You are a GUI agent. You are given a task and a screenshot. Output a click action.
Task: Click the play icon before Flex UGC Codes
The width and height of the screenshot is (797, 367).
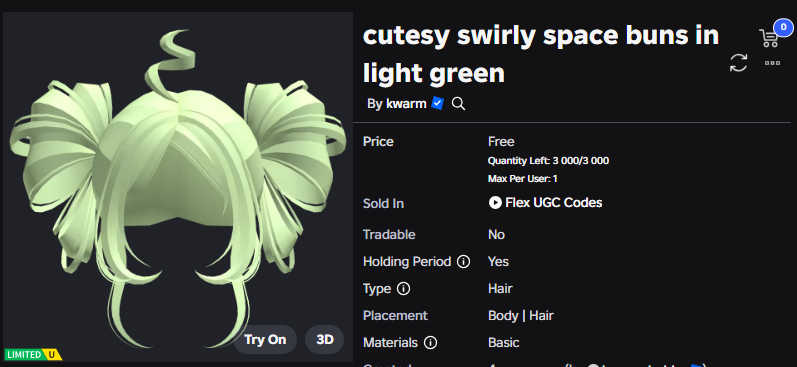[x=495, y=203]
